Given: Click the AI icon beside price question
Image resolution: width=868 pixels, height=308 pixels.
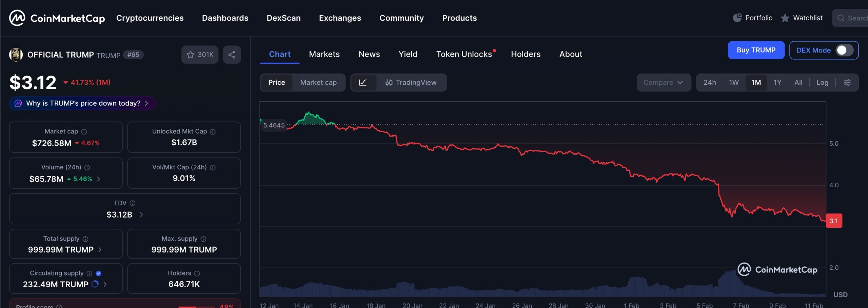Looking at the screenshot, I should [x=18, y=103].
